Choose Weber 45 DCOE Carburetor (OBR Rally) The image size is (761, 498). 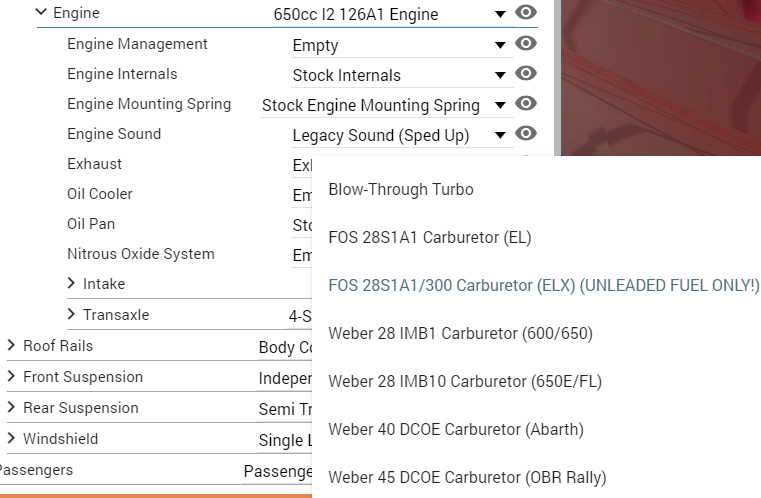[536, 477]
